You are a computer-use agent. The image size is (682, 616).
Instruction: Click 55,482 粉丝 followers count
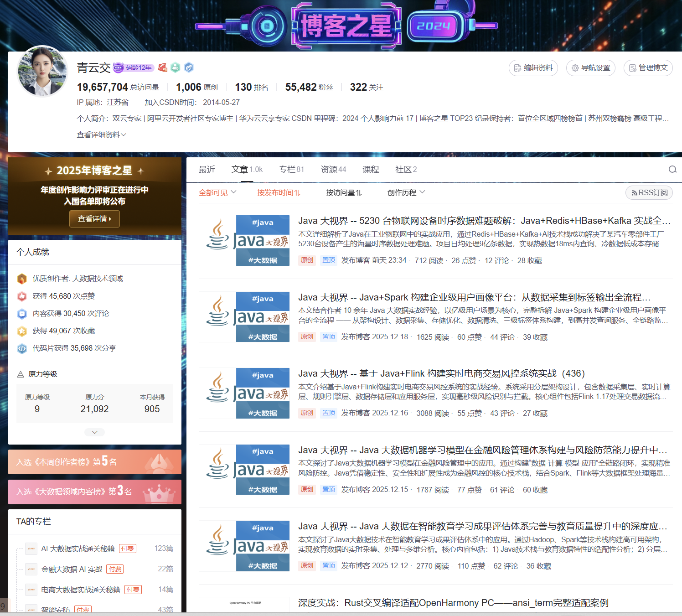309,87
